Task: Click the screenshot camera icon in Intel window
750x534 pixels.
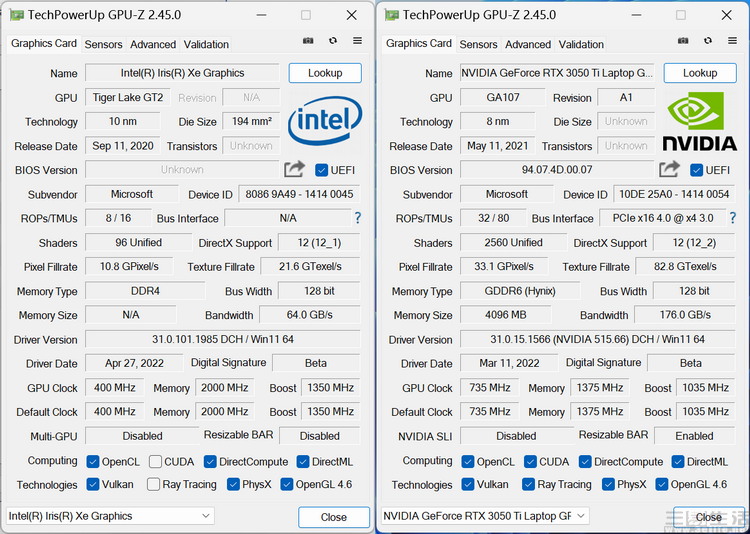Action: point(308,41)
